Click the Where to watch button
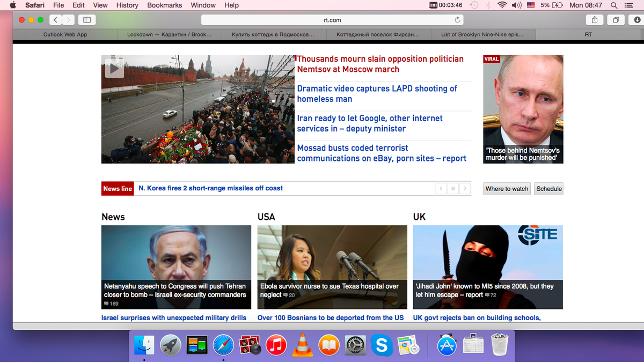This screenshot has width=644, height=362. (x=507, y=188)
